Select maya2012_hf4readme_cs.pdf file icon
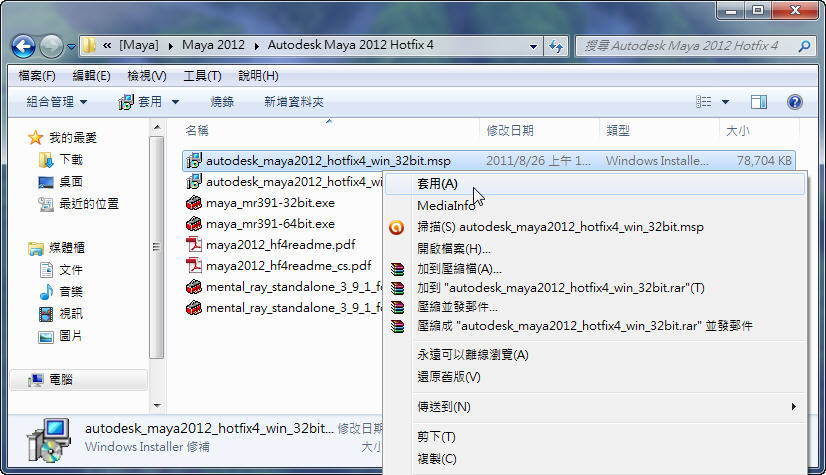826x475 pixels. 194,266
